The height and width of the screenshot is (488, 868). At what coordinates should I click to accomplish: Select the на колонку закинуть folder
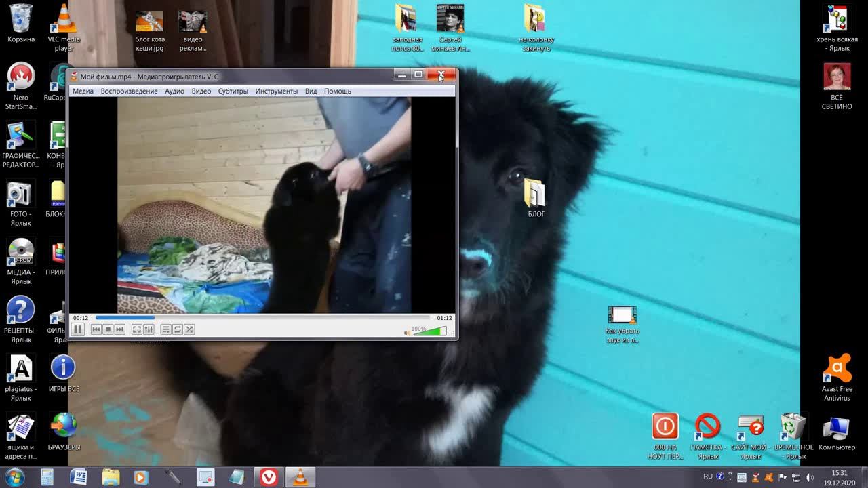[536, 28]
